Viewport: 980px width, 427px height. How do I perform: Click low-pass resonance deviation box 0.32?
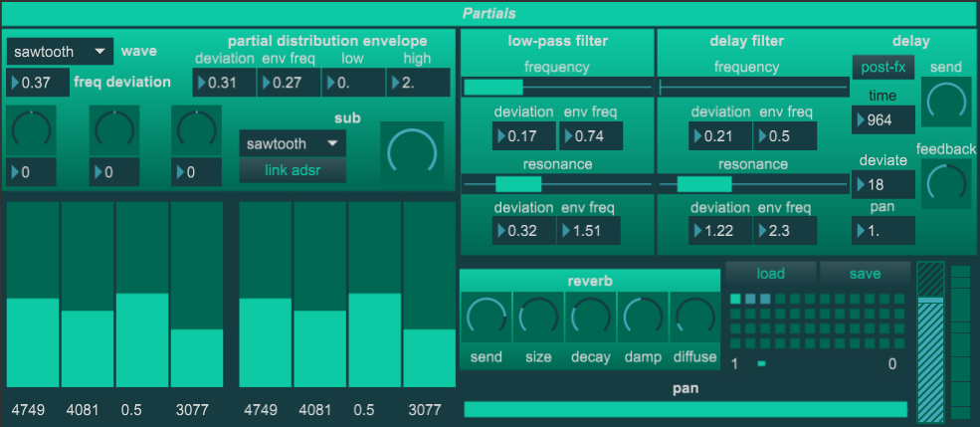[x=523, y=231]
